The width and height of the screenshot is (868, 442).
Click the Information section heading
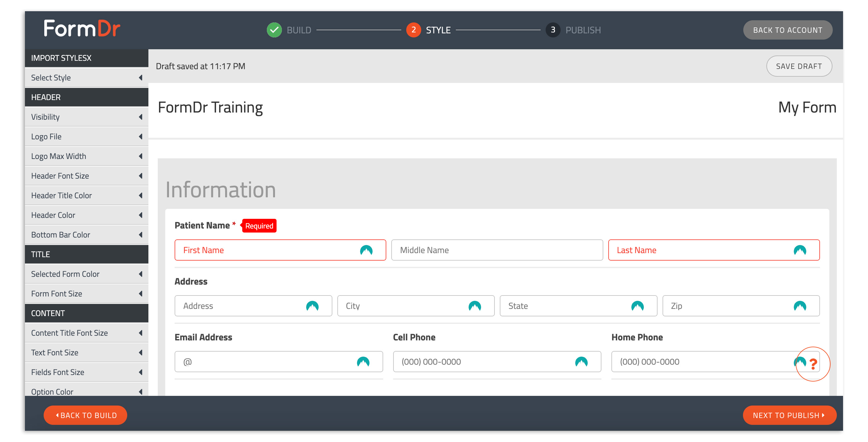(x=220, y=189)
